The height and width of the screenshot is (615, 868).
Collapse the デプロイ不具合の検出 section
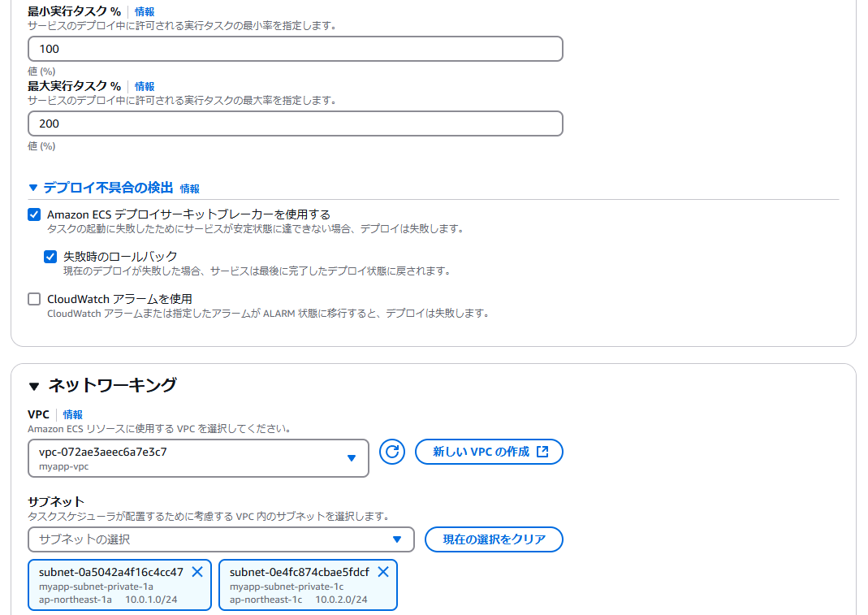[x=32, y=187]
